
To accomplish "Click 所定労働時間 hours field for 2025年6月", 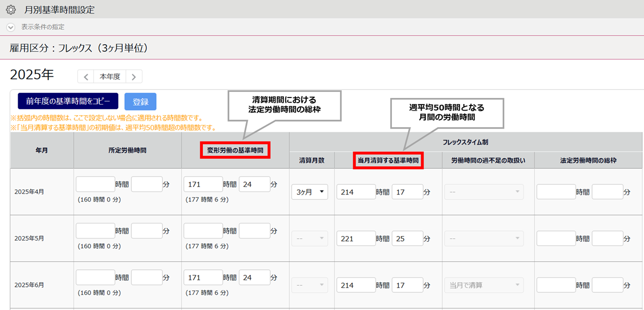I will pyautogui.click(x=96, y=278).
